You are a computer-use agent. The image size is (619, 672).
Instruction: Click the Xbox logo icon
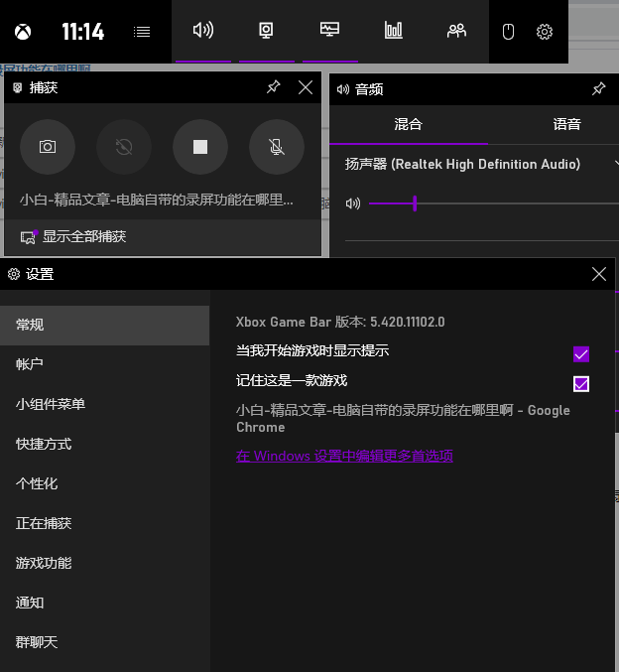(x=23, y=32)
